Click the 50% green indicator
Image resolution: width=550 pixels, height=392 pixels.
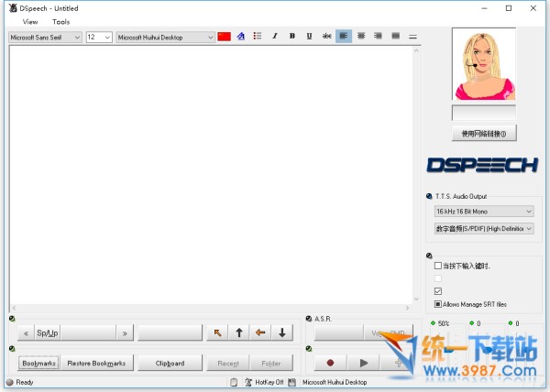click(x=434, y=323)
